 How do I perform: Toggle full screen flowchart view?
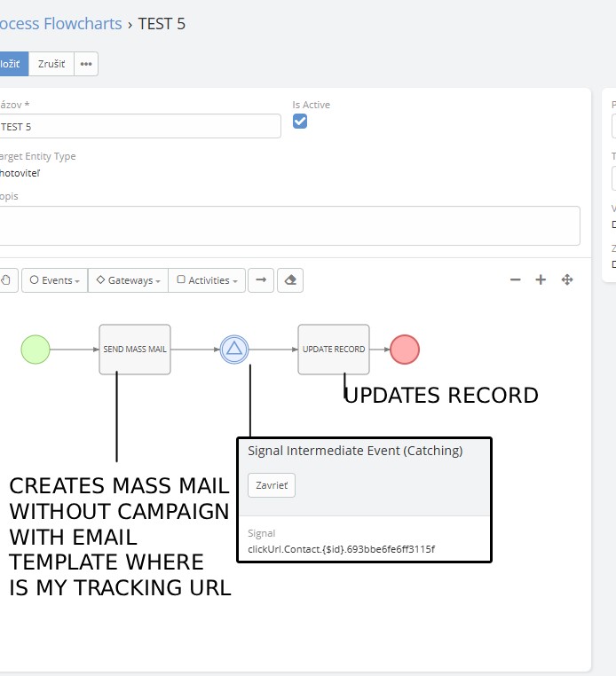tap(567, 280)
